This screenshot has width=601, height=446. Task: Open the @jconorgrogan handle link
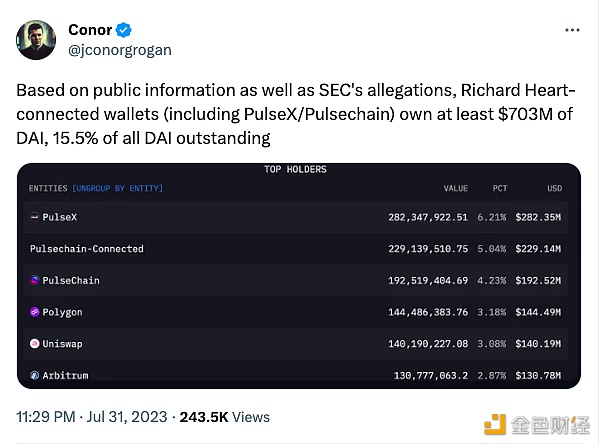click(120, 50)
